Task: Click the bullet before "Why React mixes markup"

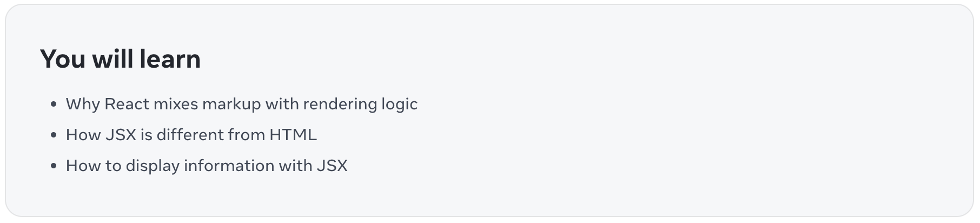Action: pyautogui.click(x=54, y=104)
